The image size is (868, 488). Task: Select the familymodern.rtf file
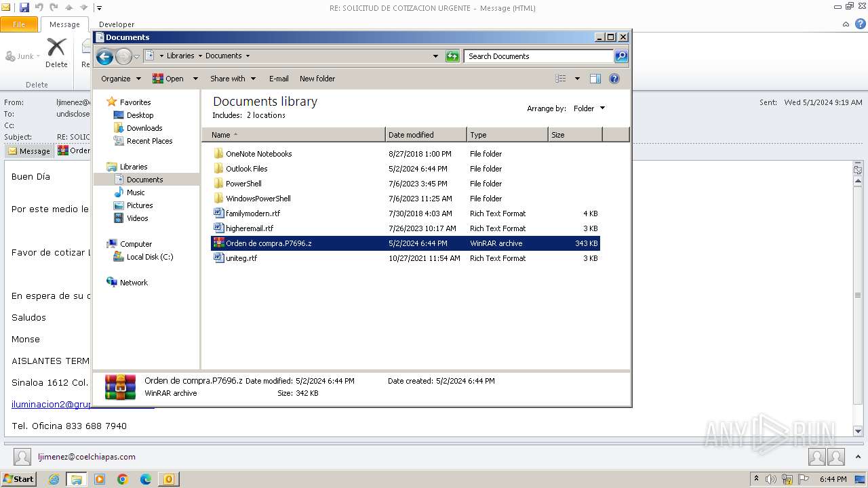406,213
